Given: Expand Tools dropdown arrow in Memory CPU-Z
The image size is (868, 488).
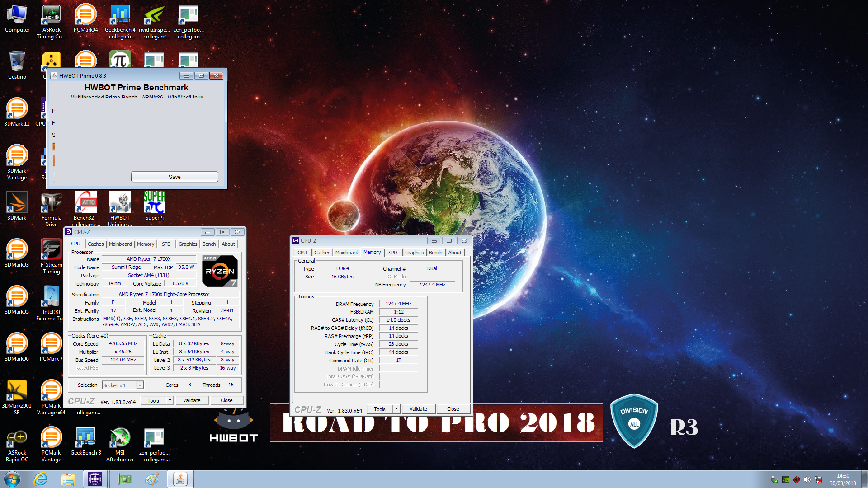Looking at the screenshot, I should (396, 409).
